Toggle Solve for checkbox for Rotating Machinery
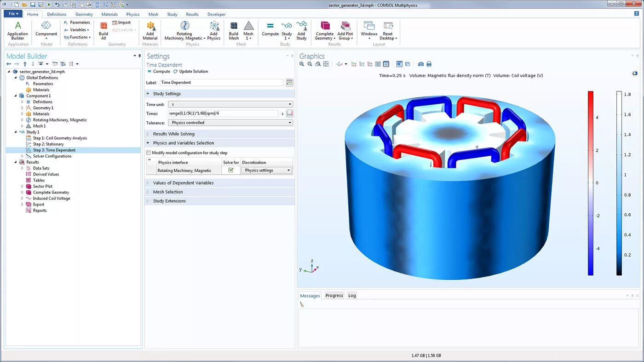Screen dimensions: 644x362 231,170
